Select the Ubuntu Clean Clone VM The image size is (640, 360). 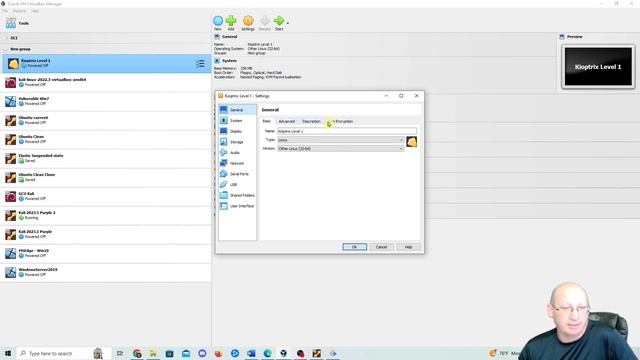106,177
